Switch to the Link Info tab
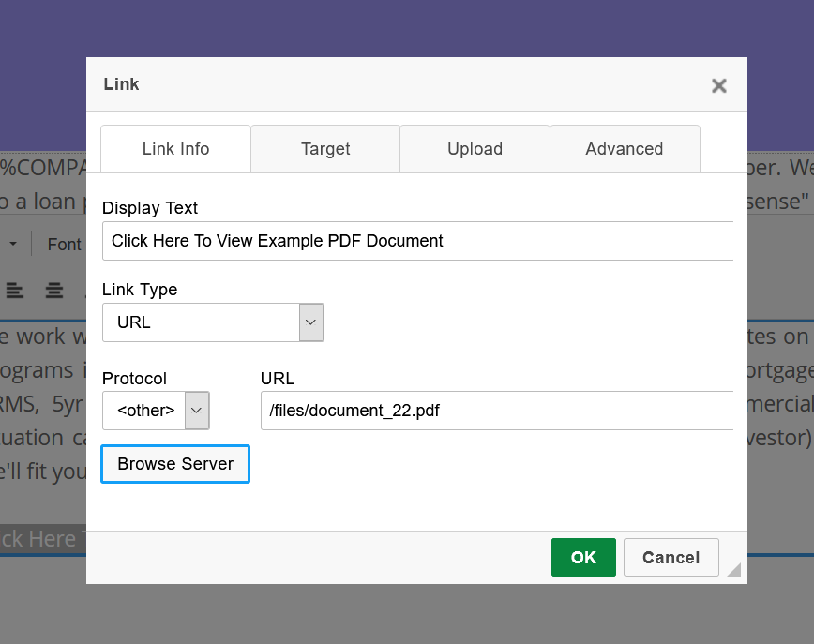Viewport: 814px width, 644px height. (x=175, y=149)
